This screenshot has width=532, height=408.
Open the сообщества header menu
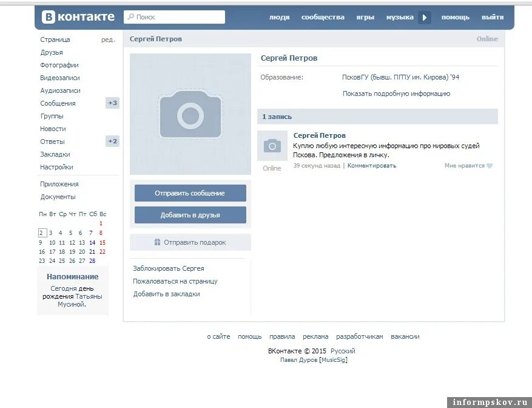tap(323, 18)
